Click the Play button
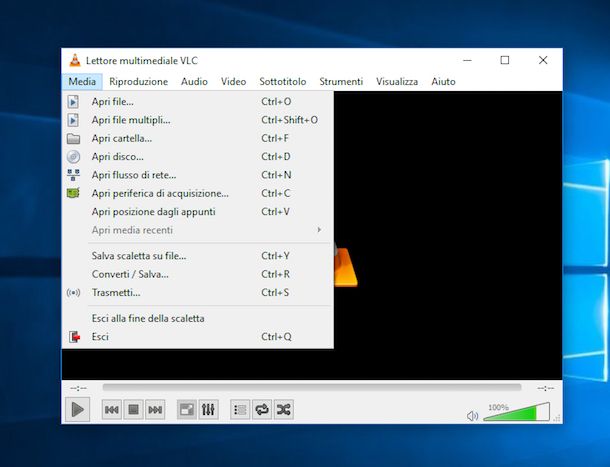 77,409
